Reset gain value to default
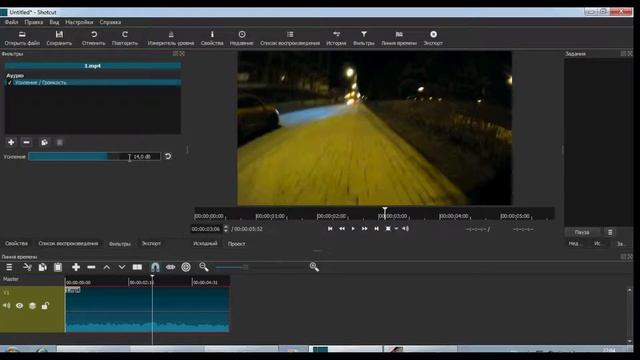The image size is (640, 360). coord(168,156)
